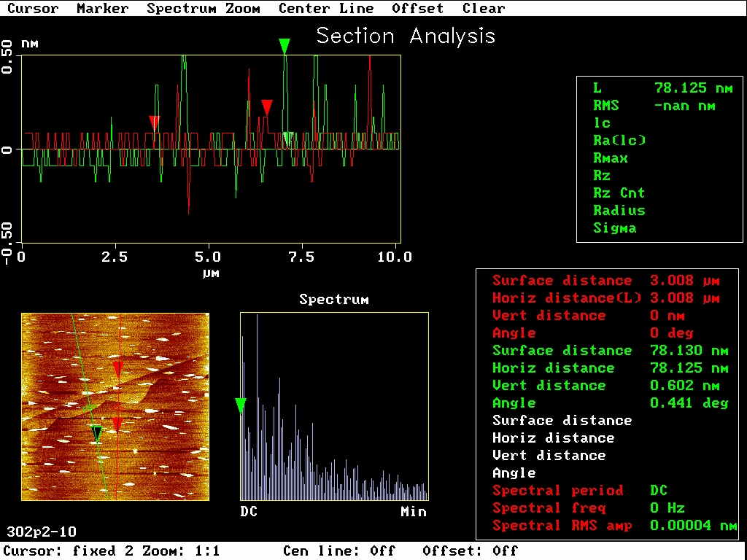Click the Min label under spectrum

pos(414,511)
